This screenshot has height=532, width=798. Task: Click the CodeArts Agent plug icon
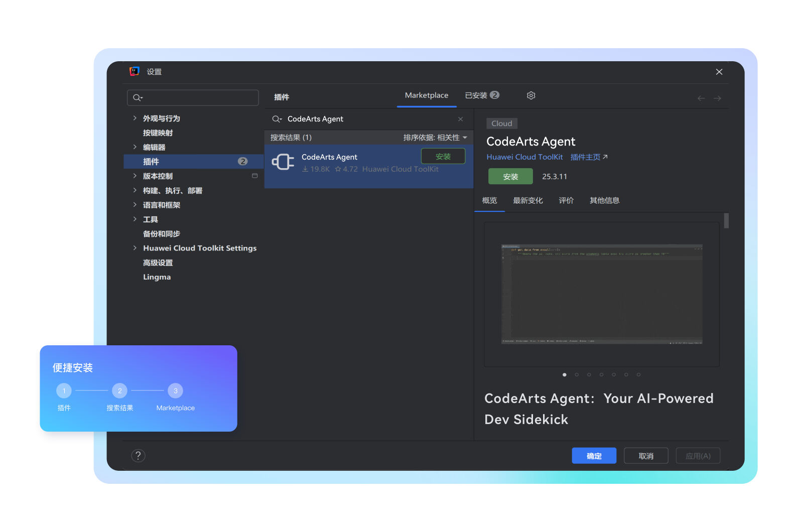click(283, 162)
